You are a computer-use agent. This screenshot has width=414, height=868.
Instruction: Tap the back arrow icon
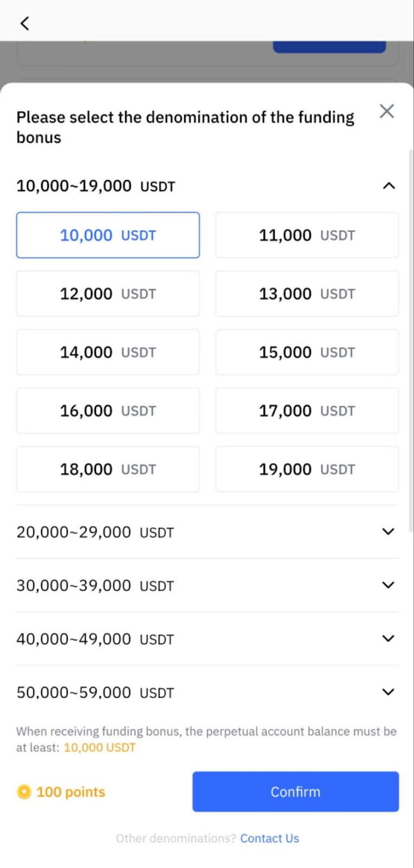point(24,23)
